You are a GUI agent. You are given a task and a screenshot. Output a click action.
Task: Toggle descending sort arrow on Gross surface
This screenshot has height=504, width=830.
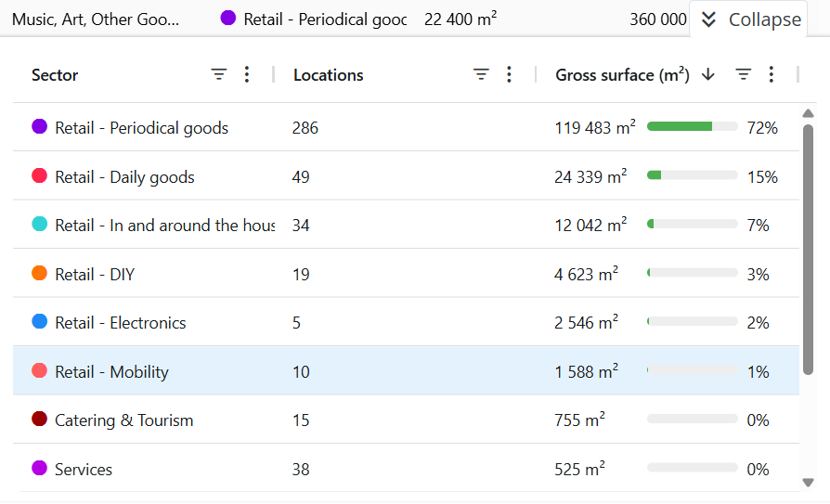pyautogui.click(x=708, y=75)
